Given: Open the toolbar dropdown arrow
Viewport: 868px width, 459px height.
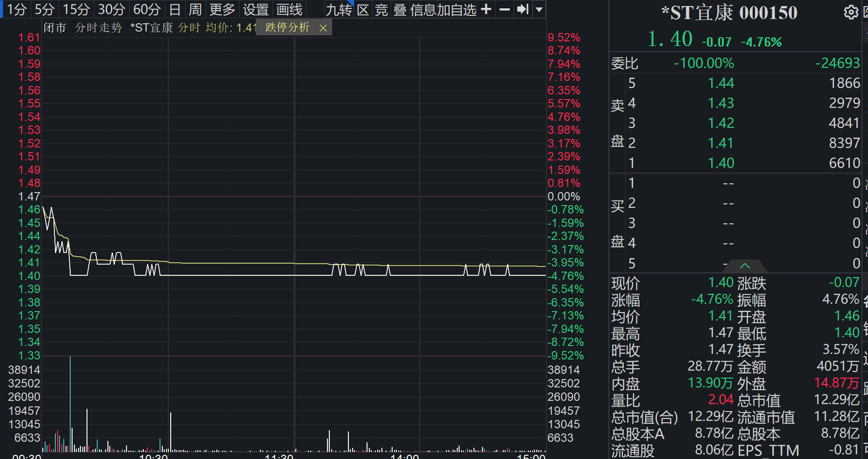Looking at the screenshot, I should [539, 9].
